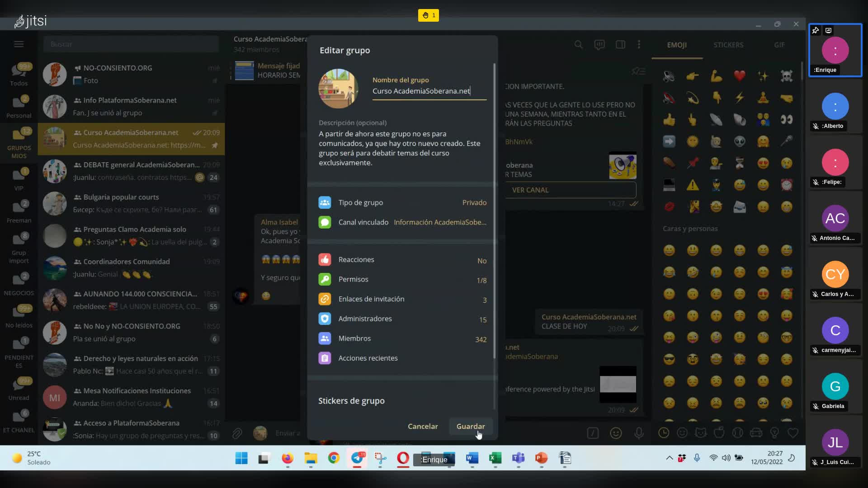Screen dimensions: 868x488
Task: Click the bot commands slash icon
Action: 593,433
